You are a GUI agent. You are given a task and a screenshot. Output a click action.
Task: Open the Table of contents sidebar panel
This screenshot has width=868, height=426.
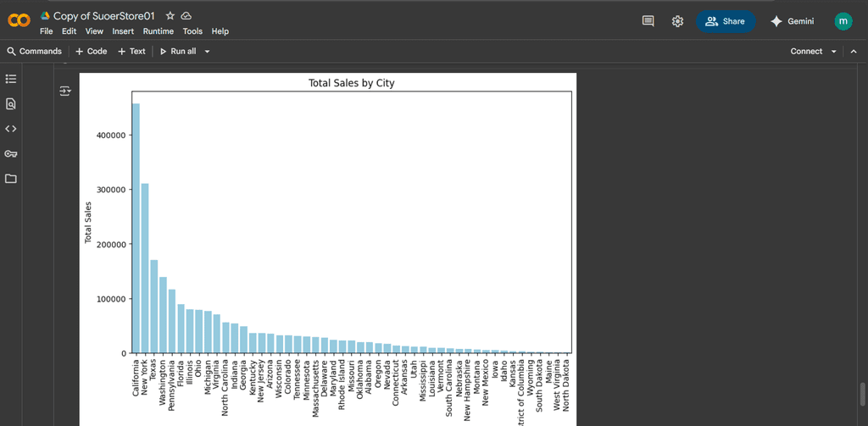[x=11, y=79]
